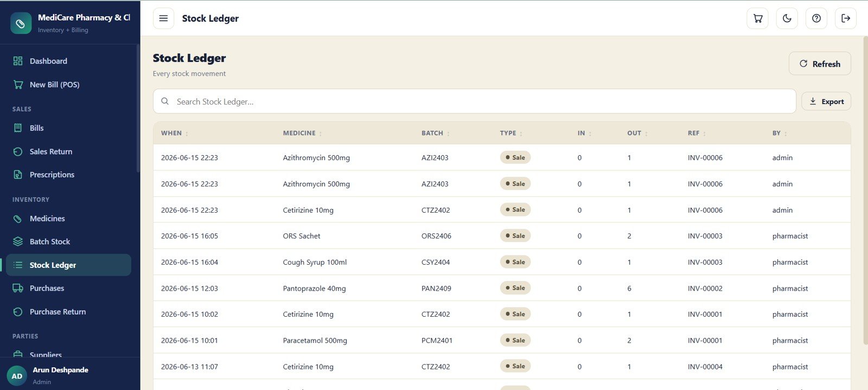Click reference INV-00004

(x=705, y=367)
